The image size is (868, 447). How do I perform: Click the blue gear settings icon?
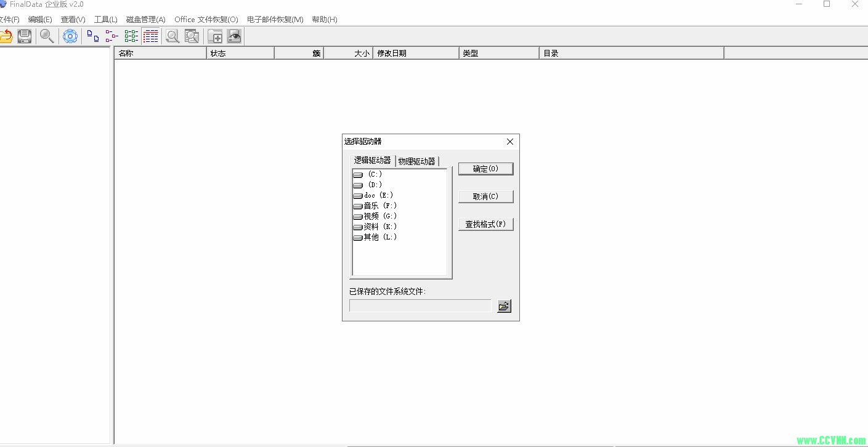coord(70,36)
